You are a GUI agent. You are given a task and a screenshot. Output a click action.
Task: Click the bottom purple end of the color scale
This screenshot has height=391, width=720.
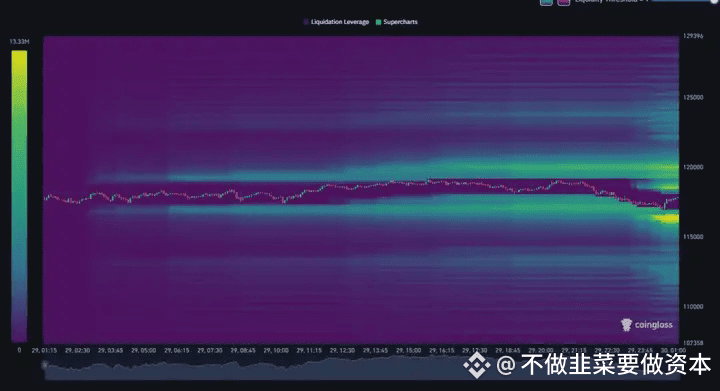pos(19,336)
